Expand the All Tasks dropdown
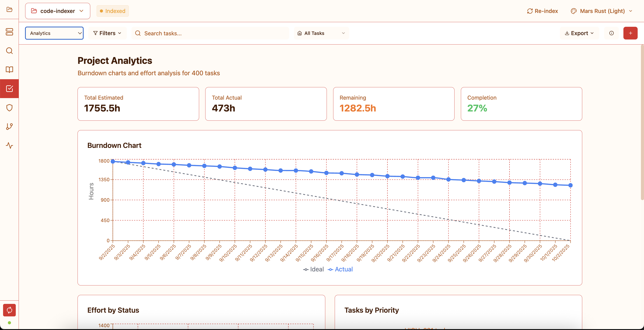644x330 pixels. click(x=321, y=33)
